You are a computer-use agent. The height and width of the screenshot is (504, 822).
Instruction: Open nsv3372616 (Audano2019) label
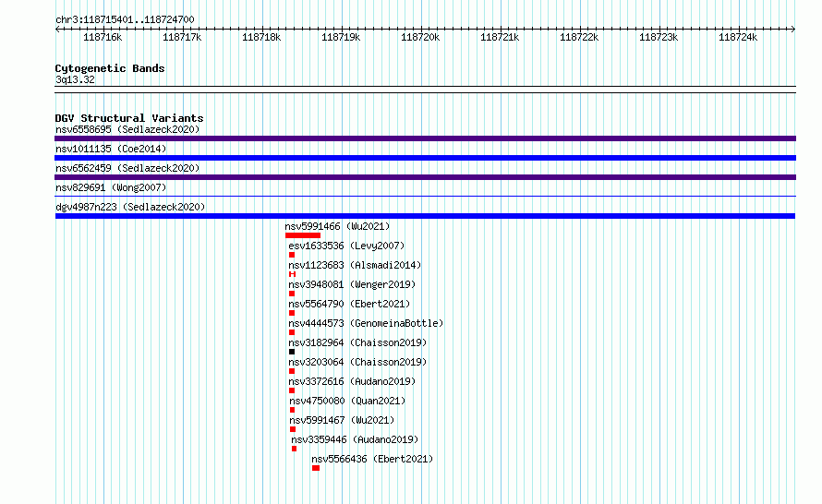352,381
